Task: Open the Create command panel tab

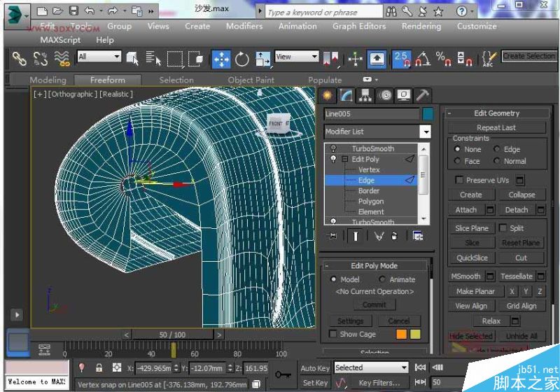Action: coord(327,95)
